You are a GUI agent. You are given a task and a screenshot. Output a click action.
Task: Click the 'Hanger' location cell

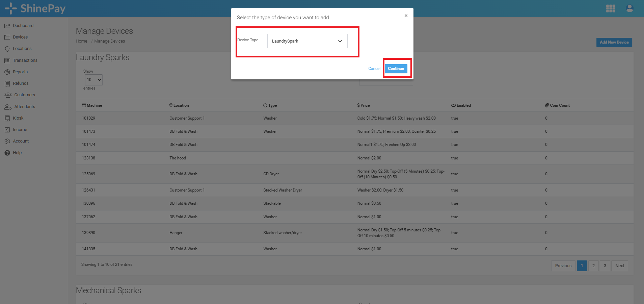(176, 233)
